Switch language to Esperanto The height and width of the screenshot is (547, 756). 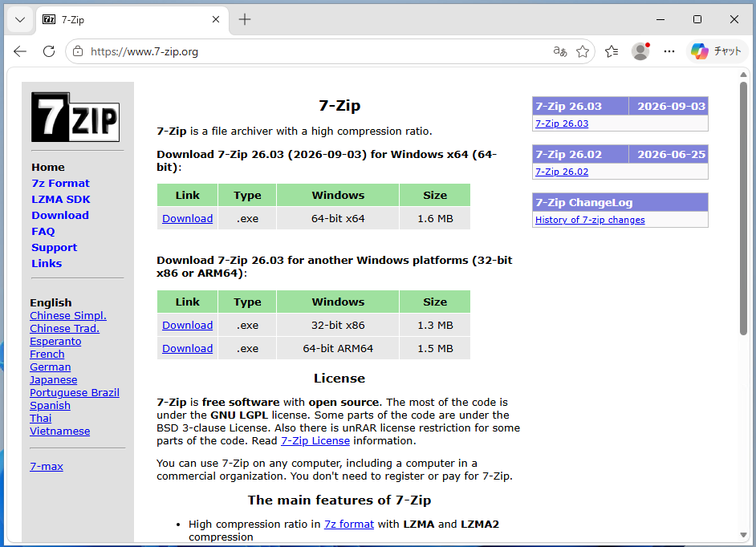[x=55, y=342]
